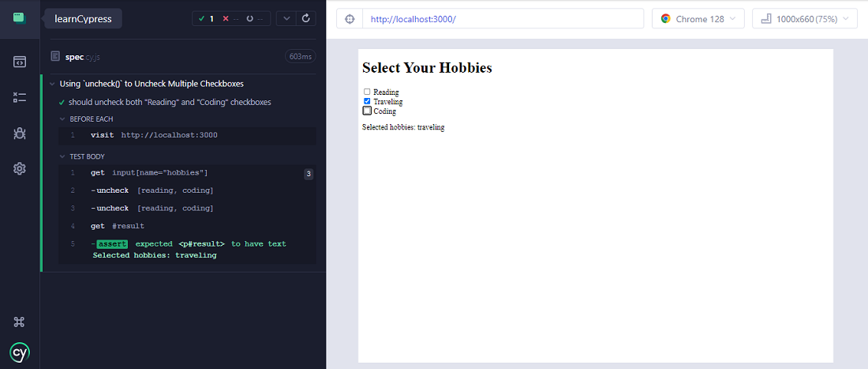Click the passing test title about Reading and Coding
Viewport: 868px width, 369px height.
tap(170, 103)
